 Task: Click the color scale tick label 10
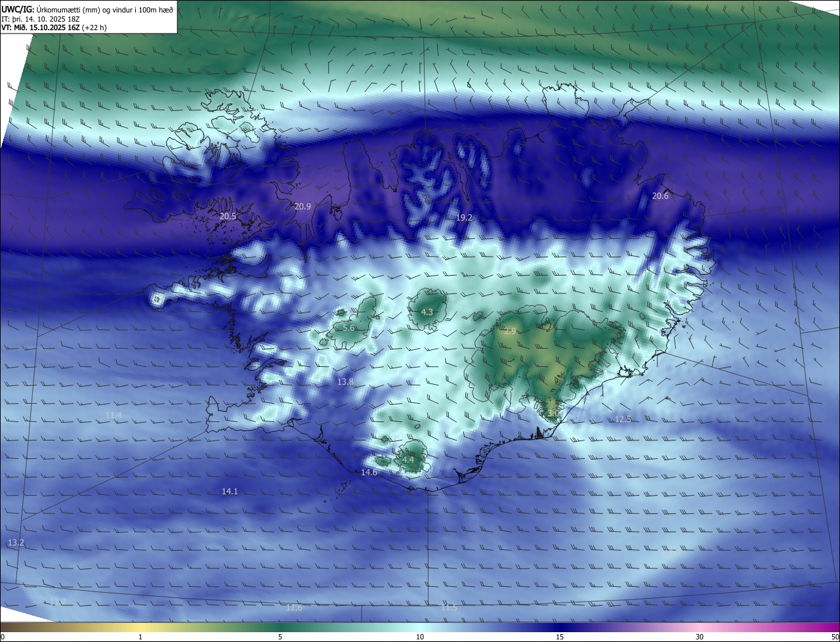(420, 637)
